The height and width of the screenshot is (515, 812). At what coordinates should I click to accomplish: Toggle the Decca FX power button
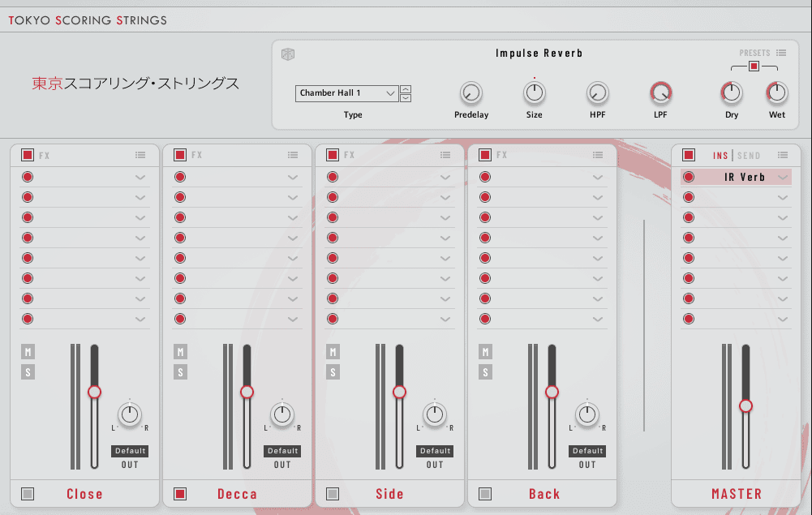(x=180, y=155)
